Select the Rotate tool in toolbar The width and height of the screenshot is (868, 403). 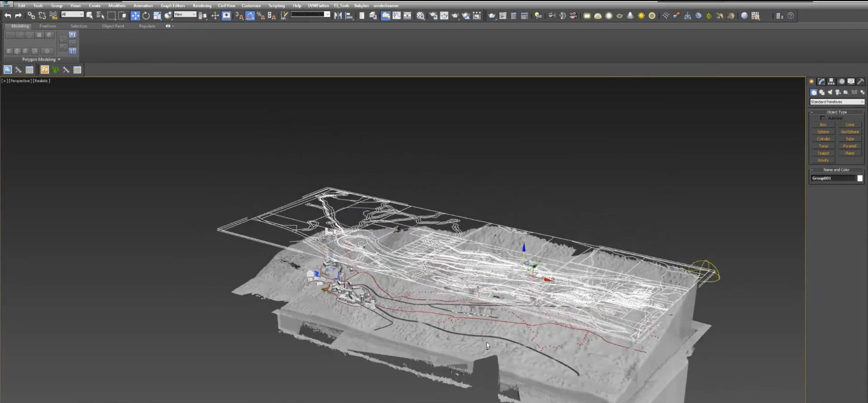[146, 16]
